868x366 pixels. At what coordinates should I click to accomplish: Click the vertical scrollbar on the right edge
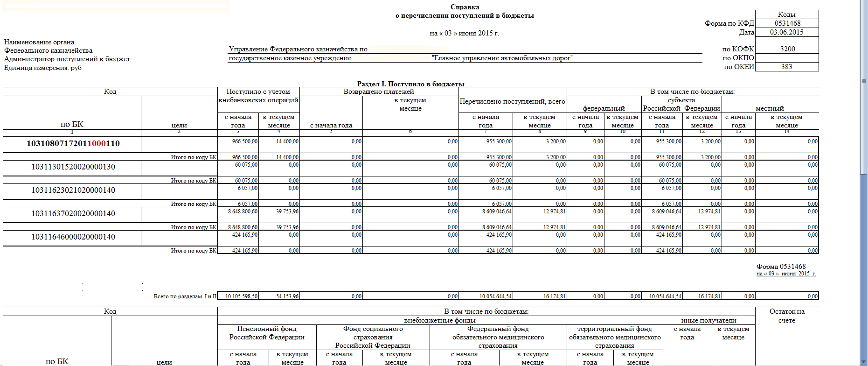(x=864, y=183)
